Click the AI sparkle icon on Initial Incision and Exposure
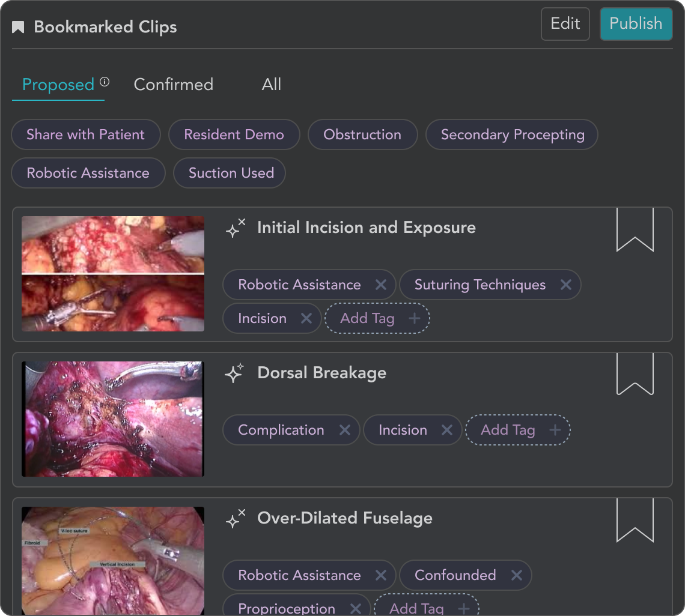685x616 pixels. (236, 228)
